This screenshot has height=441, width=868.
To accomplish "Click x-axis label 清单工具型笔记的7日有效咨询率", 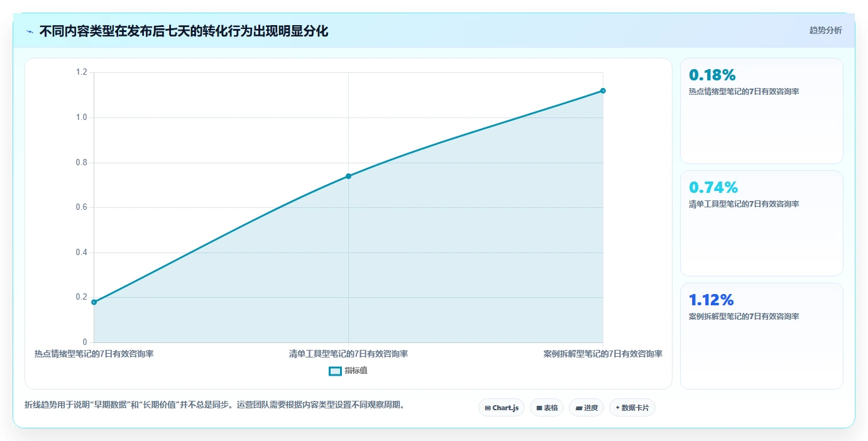I will (348, 354).
